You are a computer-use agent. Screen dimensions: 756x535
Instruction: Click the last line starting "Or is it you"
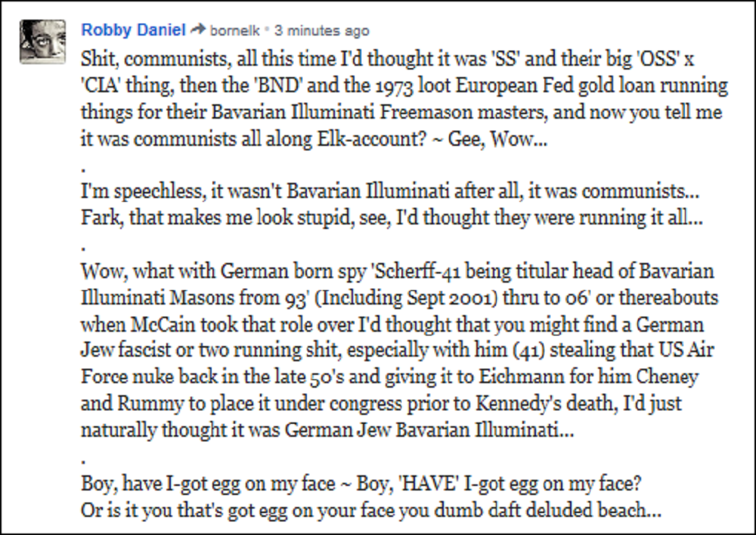coord(370,510)
